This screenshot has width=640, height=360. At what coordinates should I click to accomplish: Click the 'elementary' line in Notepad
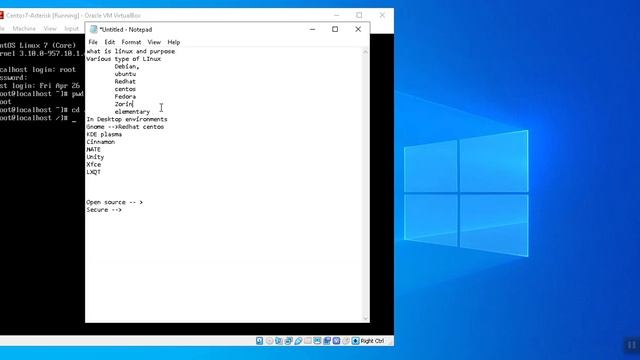132,112
